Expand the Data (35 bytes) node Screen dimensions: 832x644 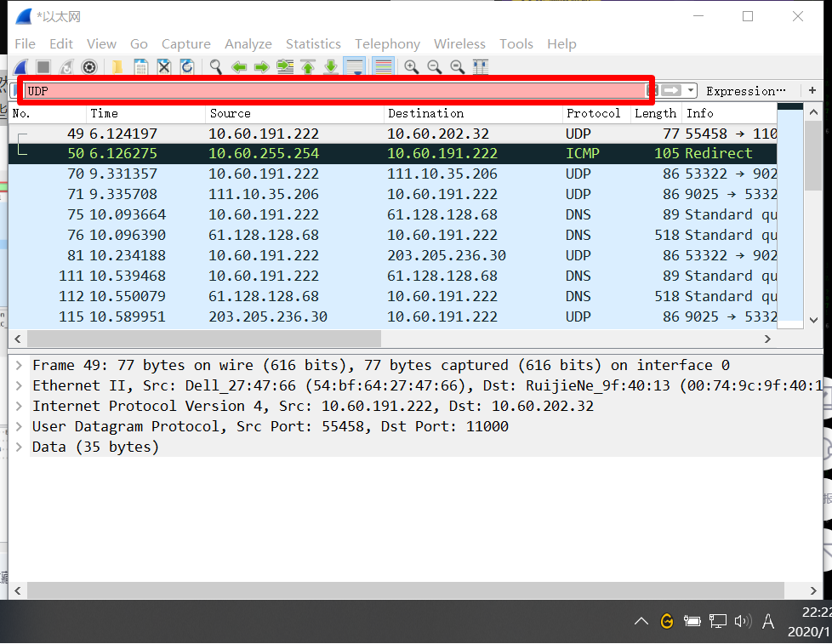point(19,447)
